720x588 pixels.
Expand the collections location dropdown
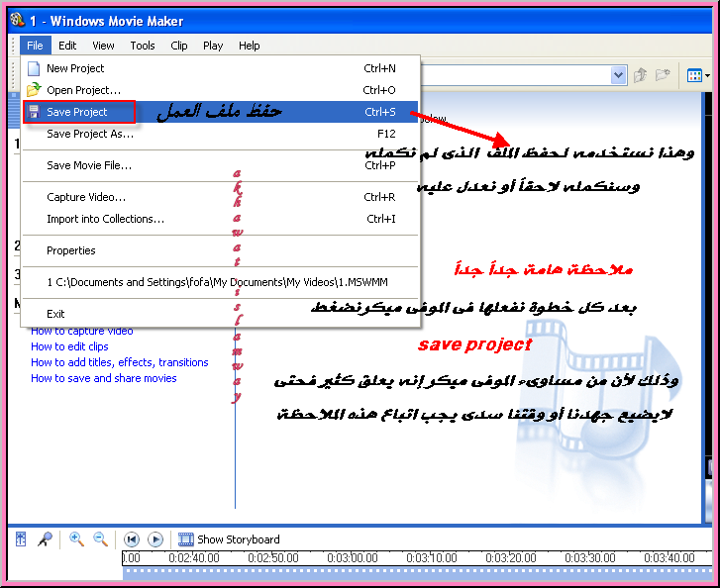pyautogui.click(x=619, y=75)
